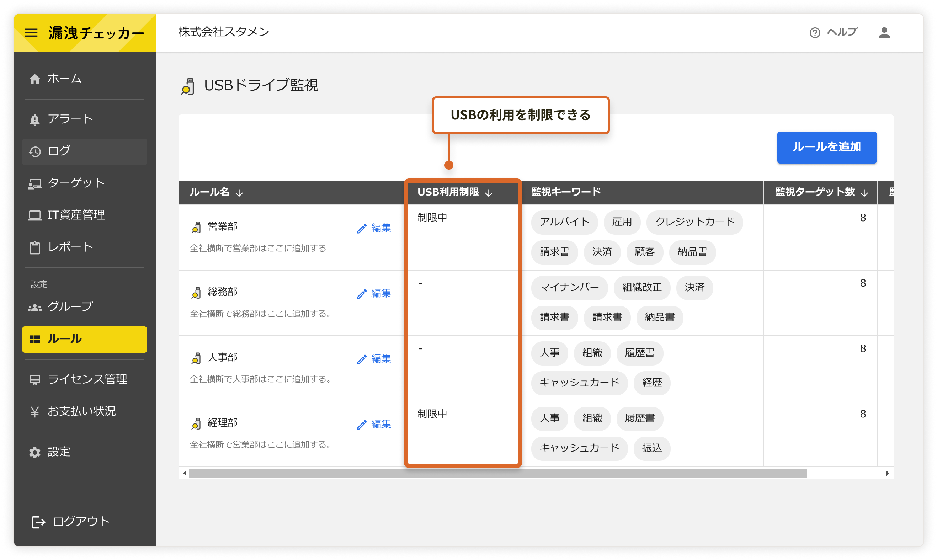Open グループ menu item
Viewport: 937px width, 560px height.
point(85,307)
